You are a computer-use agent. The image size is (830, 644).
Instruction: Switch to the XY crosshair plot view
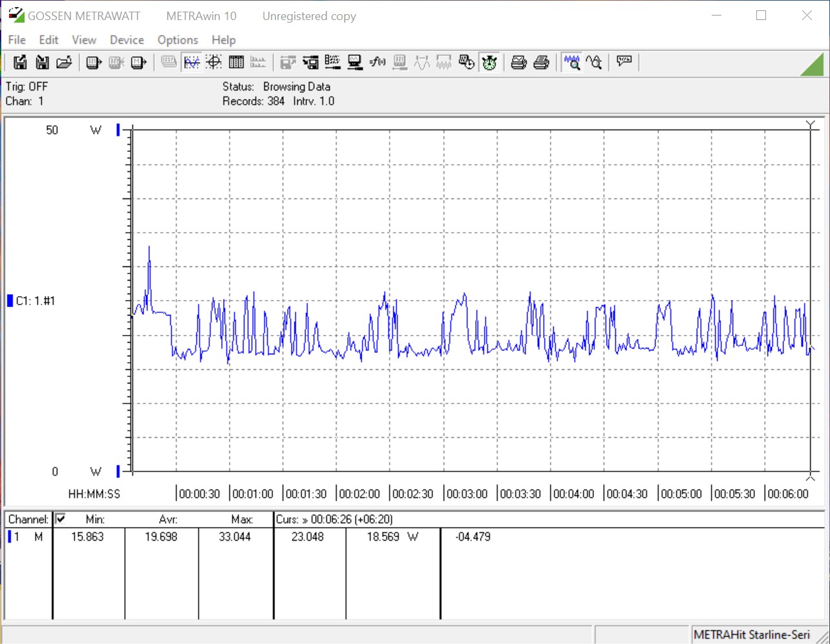[214, 62]
